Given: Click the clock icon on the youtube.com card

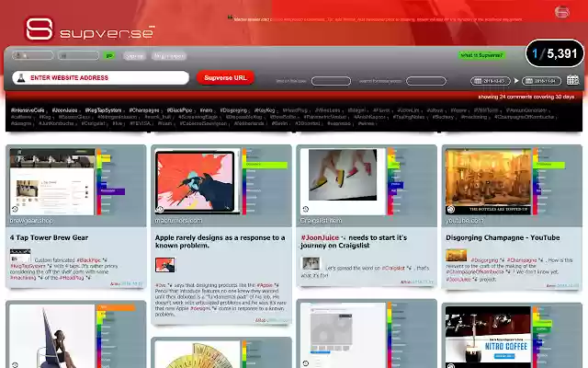Looking at the screenshot, I should 451,209.
